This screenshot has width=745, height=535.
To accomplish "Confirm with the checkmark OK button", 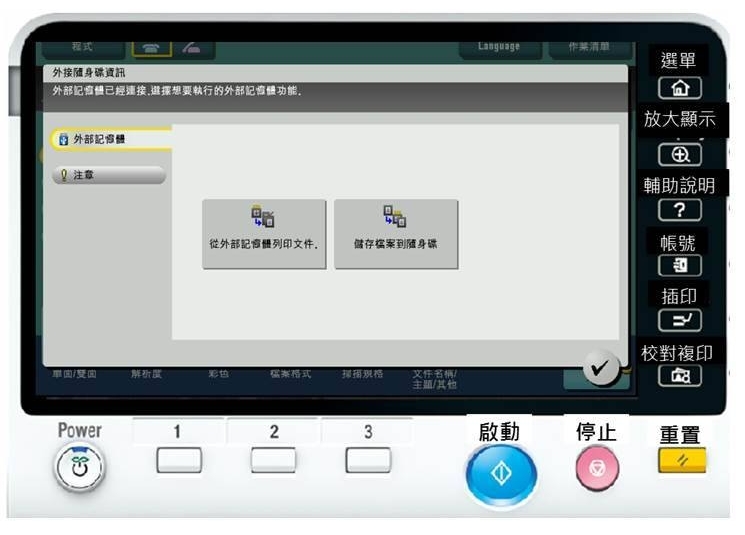I will point(599,368).
